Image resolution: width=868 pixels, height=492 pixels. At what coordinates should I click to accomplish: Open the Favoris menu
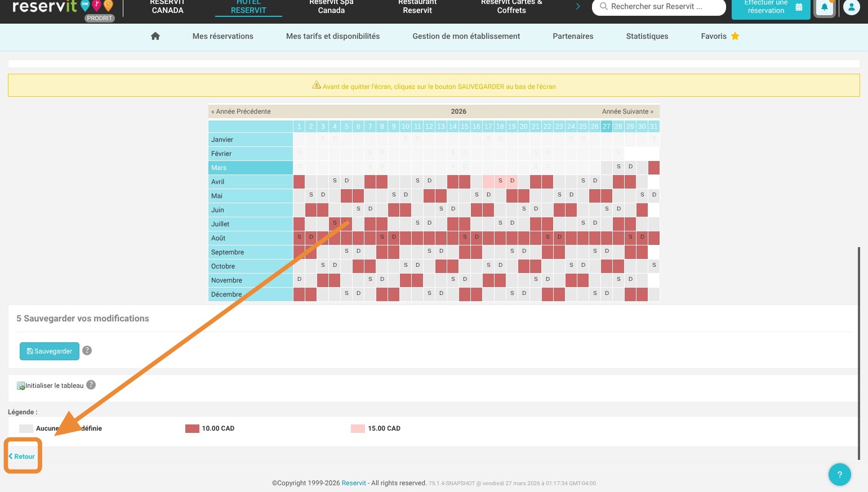(720, 36)
